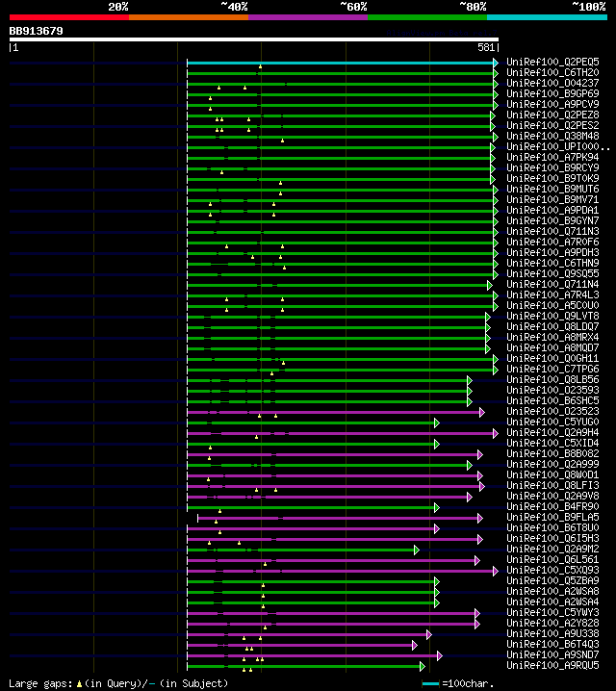The width and height of the screenshot is (616, 691).
Task: Click the cyan ~100% identity color band
Action: tap(547, 17)
